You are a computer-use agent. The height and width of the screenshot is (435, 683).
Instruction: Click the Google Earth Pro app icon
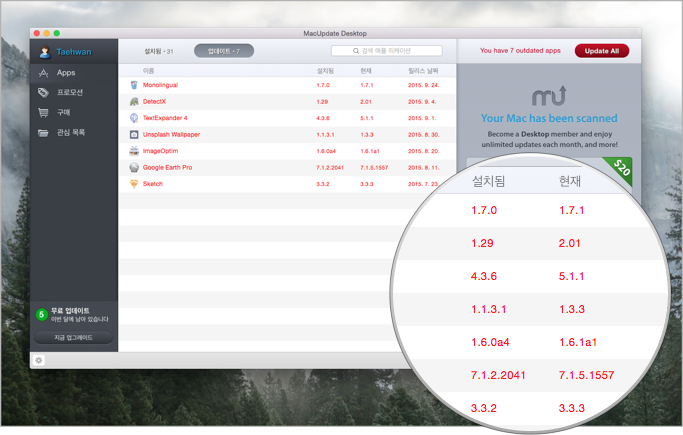(x=134, y=168)
